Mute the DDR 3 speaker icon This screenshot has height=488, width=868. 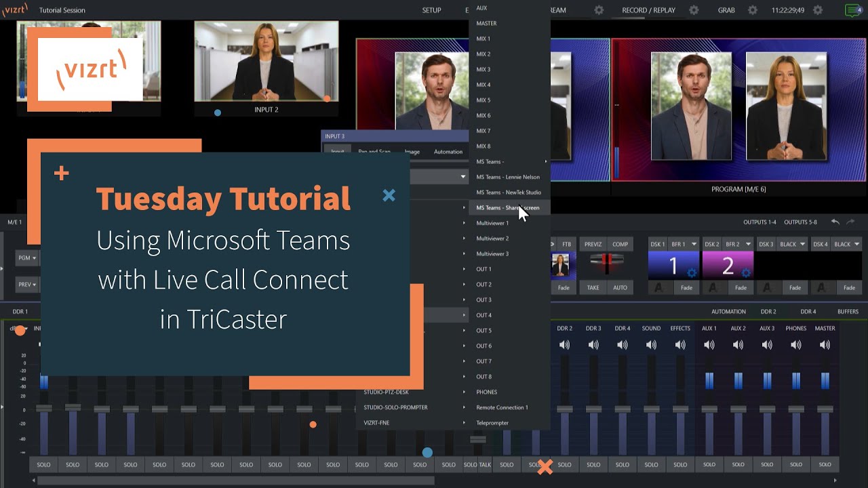tap(593, 345)
